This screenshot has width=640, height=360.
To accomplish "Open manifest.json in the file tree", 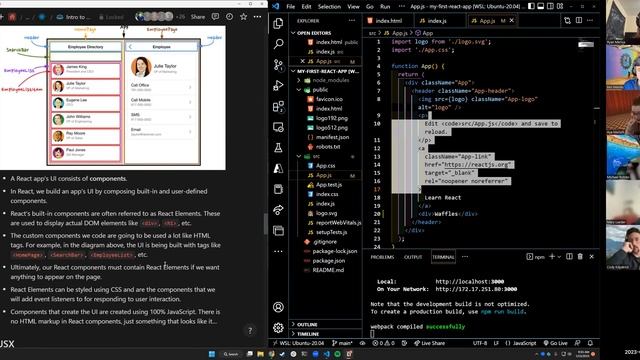I will point(332,137).
